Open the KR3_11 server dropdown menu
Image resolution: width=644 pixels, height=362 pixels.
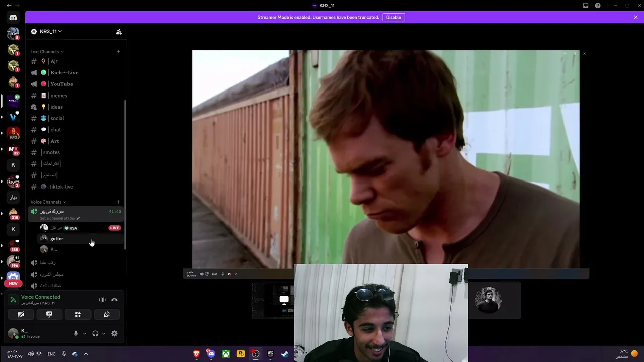click(x=50, y=31)
